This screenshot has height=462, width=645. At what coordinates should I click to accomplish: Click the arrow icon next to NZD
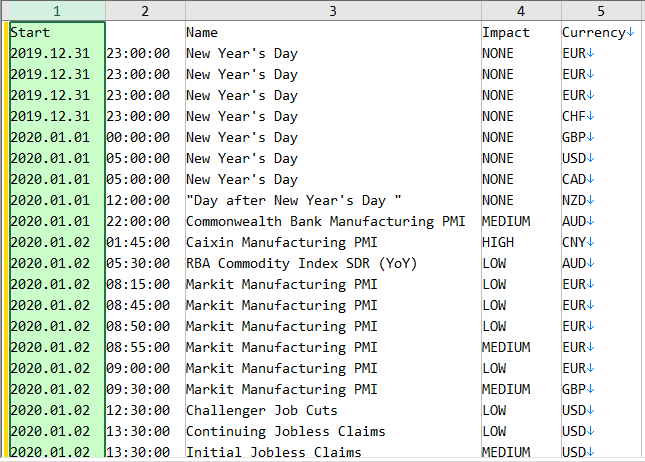tap(590, 200)
